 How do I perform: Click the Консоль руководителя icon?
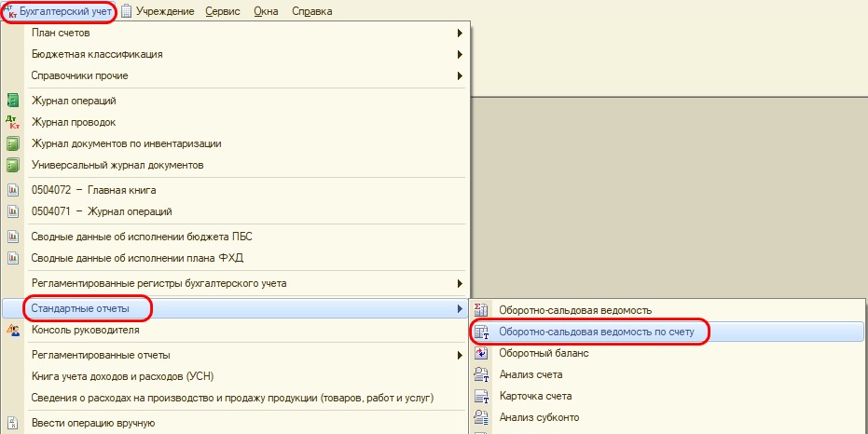pos(13,330)
